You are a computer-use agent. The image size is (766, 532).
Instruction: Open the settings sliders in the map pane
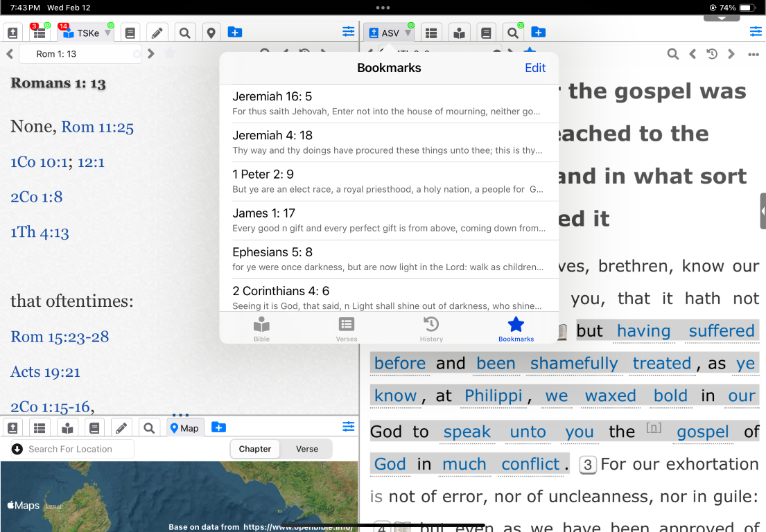tap(348, 427)
